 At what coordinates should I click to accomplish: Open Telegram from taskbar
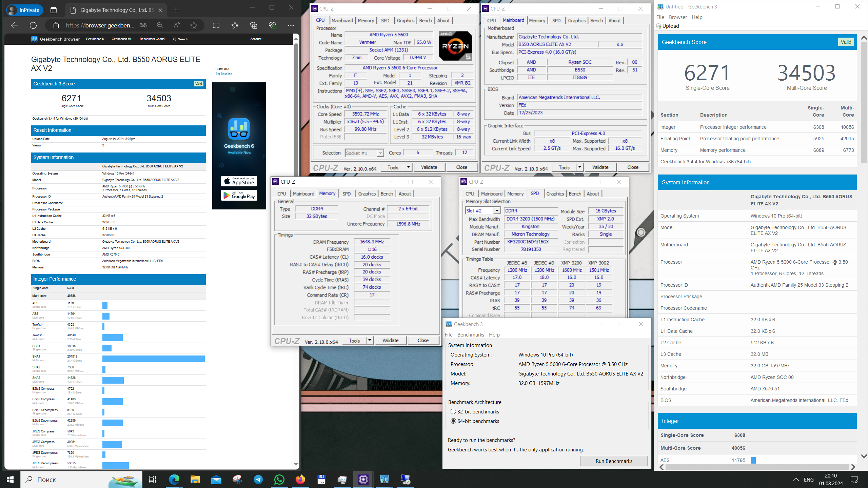[258, 479]
